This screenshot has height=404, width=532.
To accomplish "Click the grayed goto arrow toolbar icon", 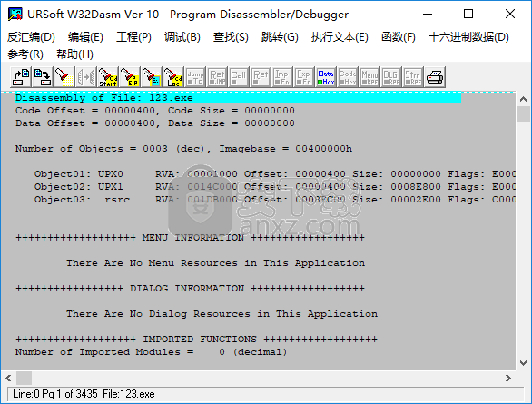I will (85, 77).
